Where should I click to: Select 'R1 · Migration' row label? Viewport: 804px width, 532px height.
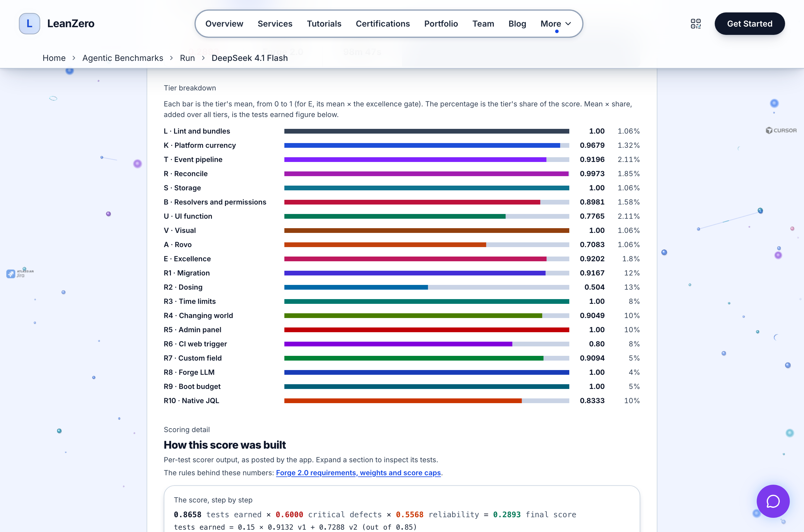187,273
